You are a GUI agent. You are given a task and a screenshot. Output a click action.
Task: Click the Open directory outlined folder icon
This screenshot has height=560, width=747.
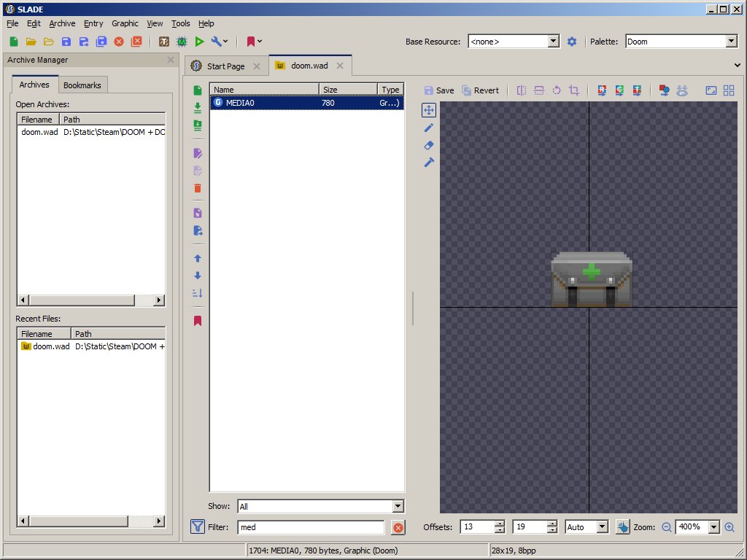(x=49, y=42)
